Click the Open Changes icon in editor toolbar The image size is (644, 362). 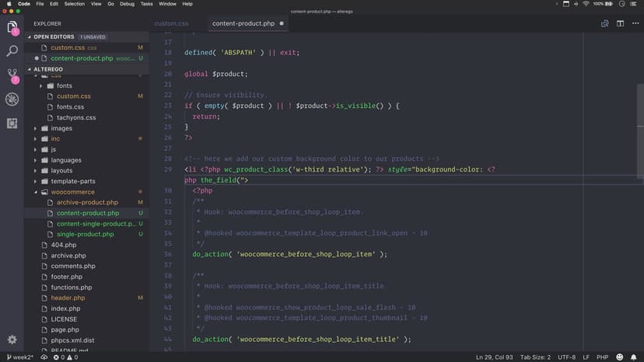pos(604,24)
